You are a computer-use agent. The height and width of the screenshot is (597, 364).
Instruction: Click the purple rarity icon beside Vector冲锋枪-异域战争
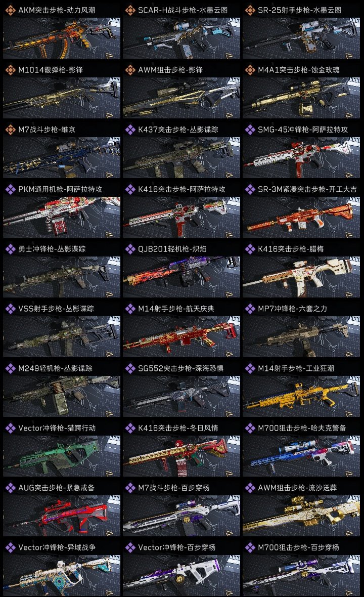pyautogui.click(x=10, y=547)
